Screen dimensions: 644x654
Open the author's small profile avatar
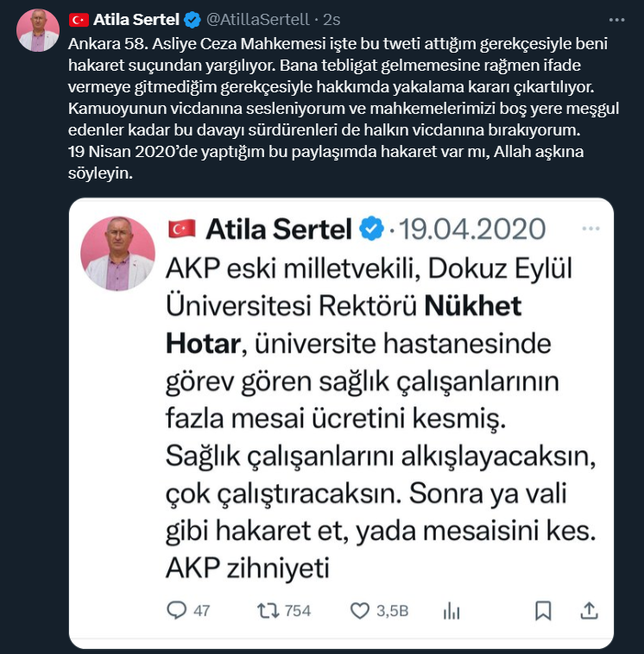click(x=38, y=30)
